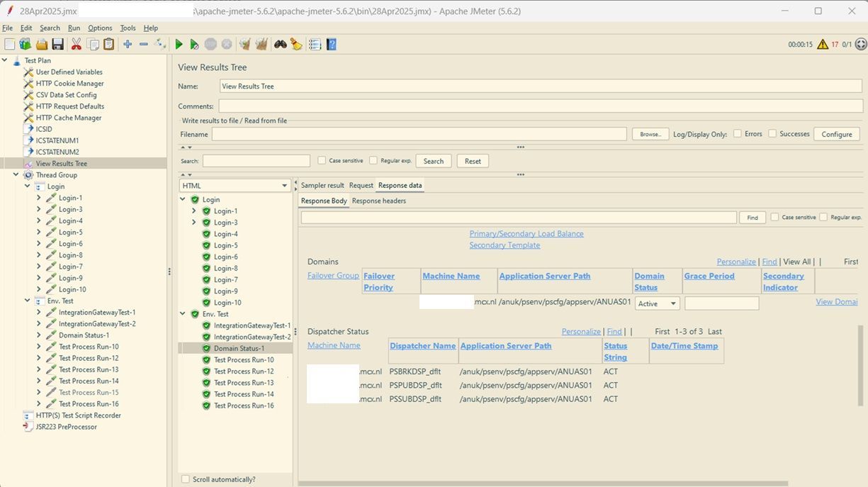The height and width of the screenshot is (487, 868).
Task: Enable Regular exp. beside Find button
Action: pos(823,218)
